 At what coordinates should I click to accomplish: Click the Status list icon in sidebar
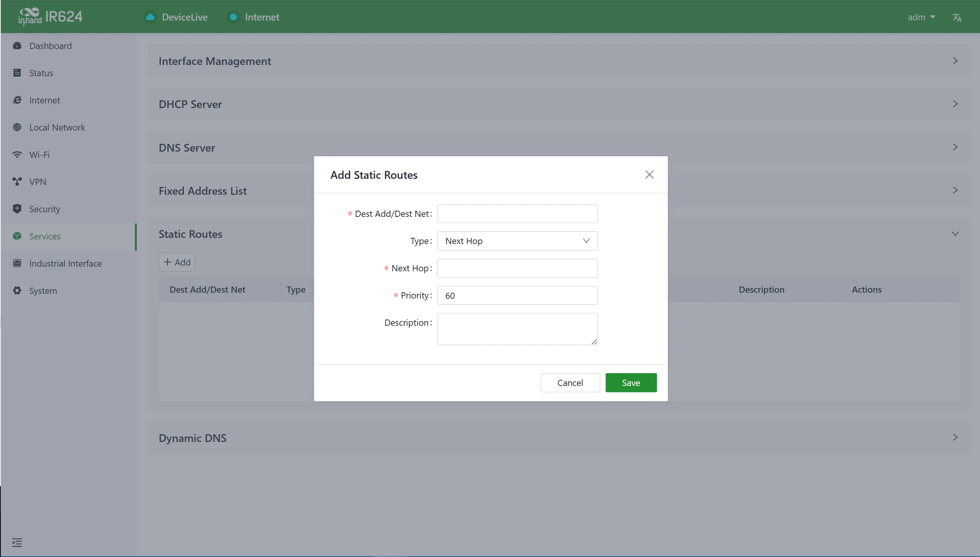pos(17,73)
